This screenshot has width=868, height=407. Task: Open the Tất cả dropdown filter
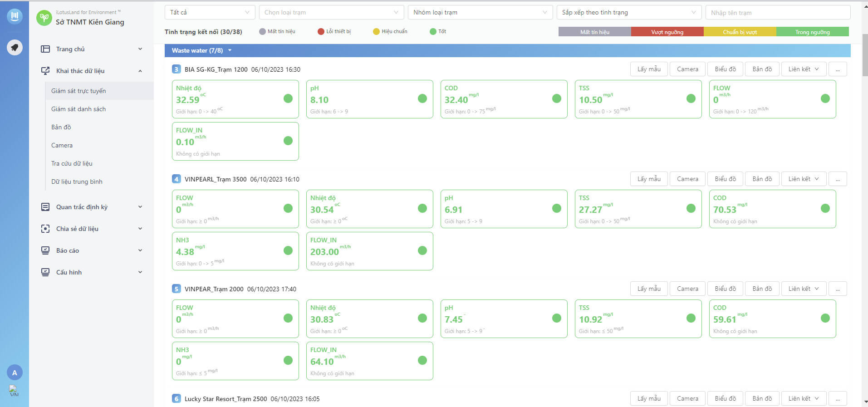(210, 12)
